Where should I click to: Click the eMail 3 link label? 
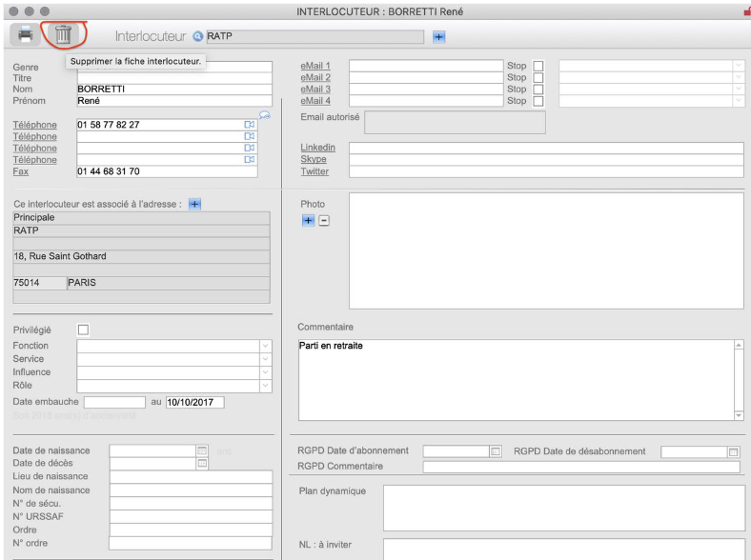(x=315, y=89)
